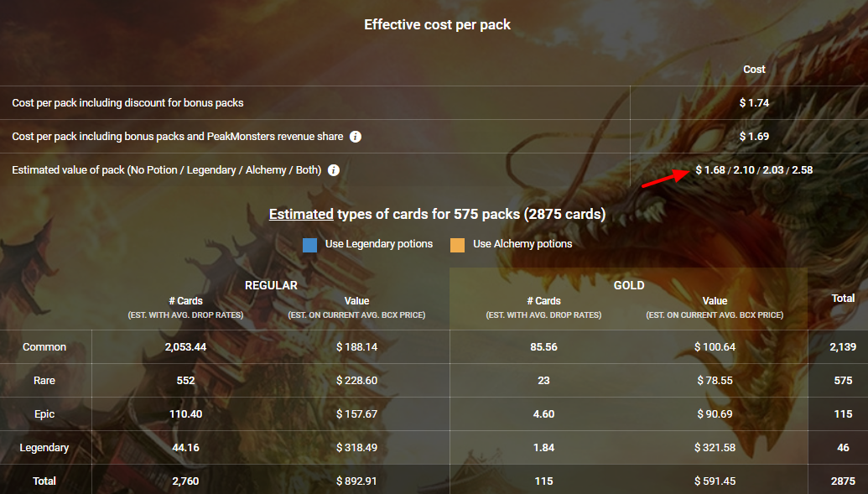Select the 'Effective cost per pack' heading

(437, 25)
